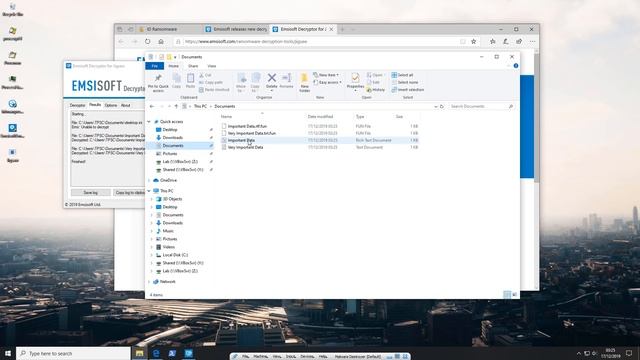Click the browser refresh icon
This screenshot has width=640, height=360.
(x=148, y=42)
